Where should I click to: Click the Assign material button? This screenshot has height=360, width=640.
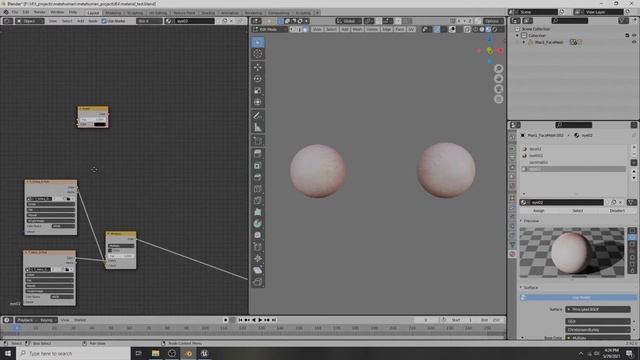coord(539,211)
